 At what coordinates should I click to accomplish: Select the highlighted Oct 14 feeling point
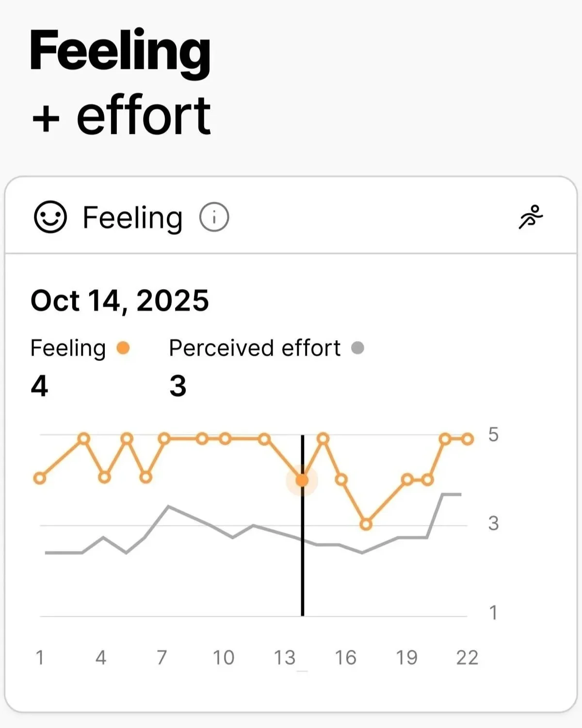pos(302,480)
